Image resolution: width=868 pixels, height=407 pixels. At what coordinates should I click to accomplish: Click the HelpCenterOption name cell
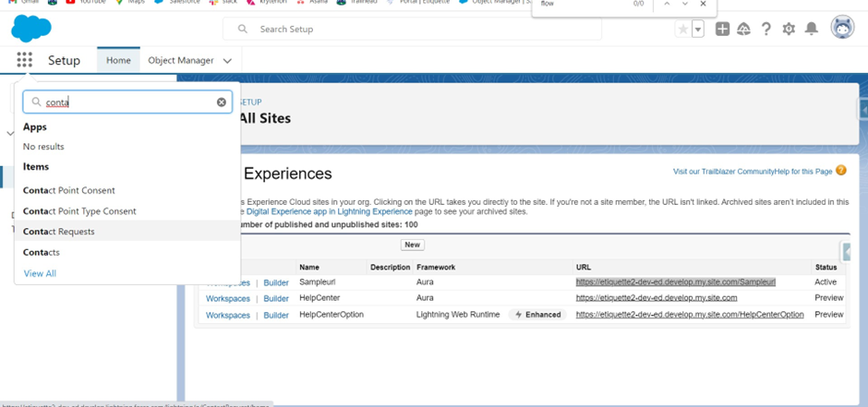click(x=332, y=315)
